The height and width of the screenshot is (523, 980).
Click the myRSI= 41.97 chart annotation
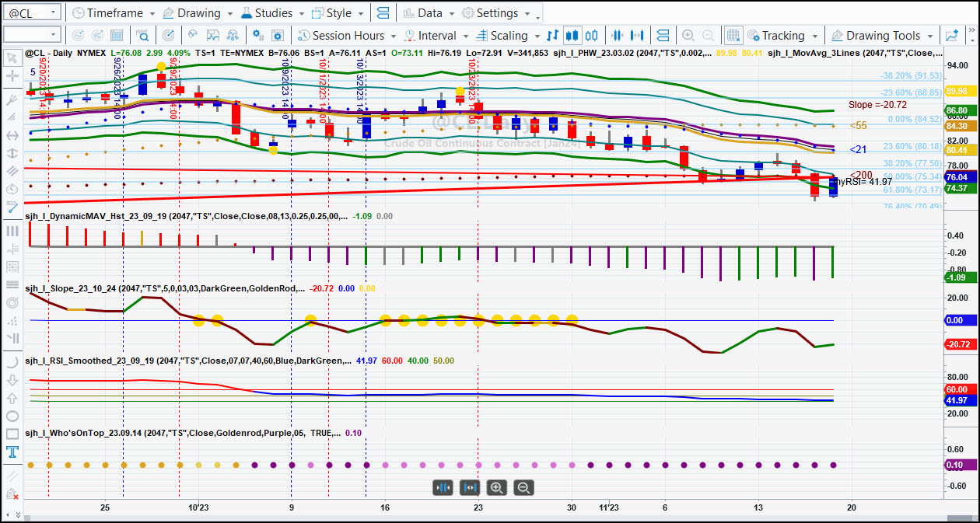863,182
